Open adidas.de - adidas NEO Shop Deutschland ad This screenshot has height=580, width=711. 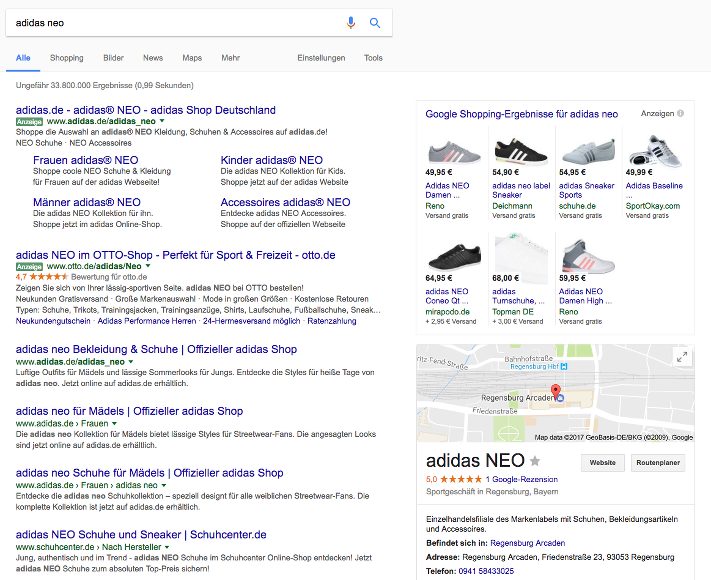tap(146, 110)
